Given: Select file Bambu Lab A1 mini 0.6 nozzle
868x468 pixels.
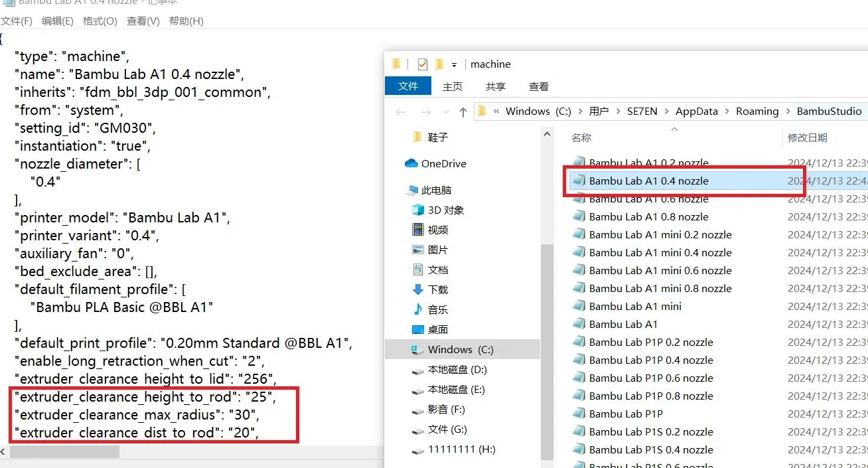Looking at the screenshot, I should coord(652,270).
